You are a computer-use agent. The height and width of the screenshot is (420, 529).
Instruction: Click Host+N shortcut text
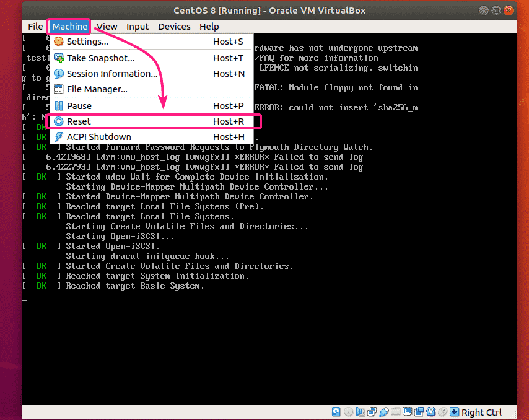click(x=229, y=74)
